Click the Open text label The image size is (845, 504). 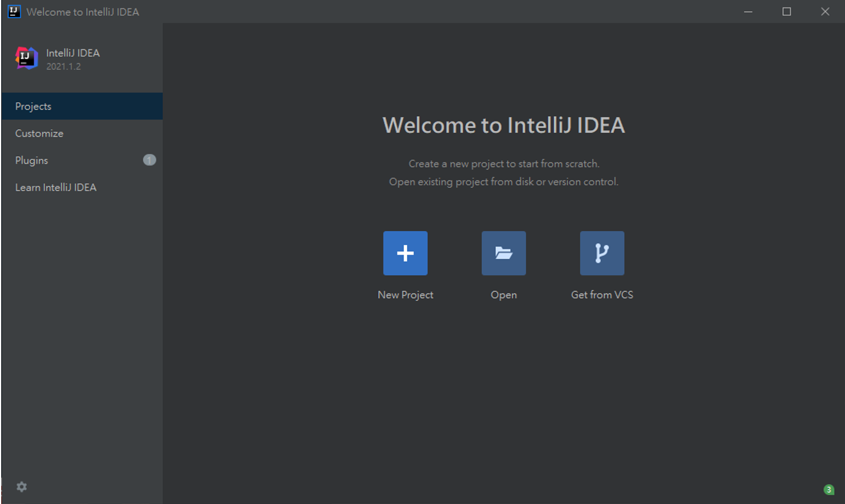pyautogui.click(x=503, y=295)
